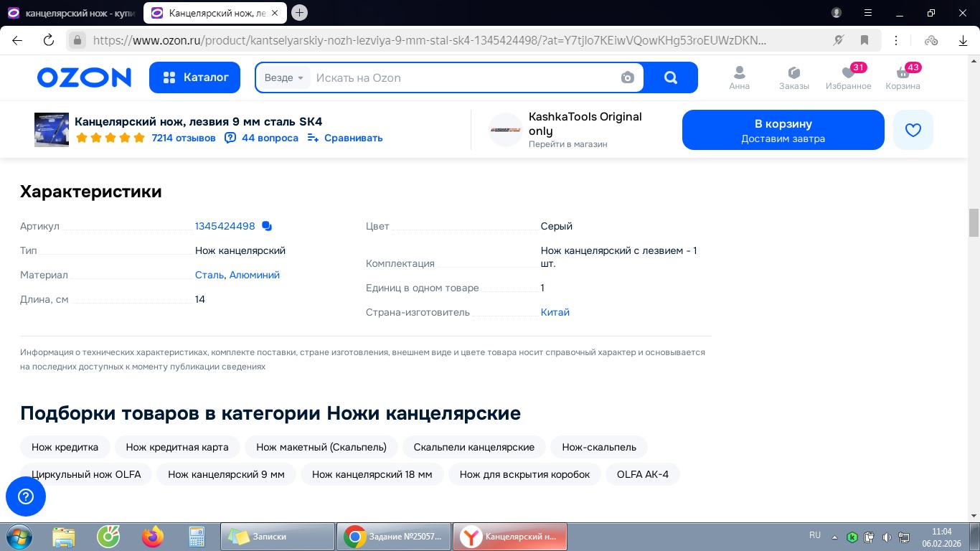Open a new browser tab

300,12
